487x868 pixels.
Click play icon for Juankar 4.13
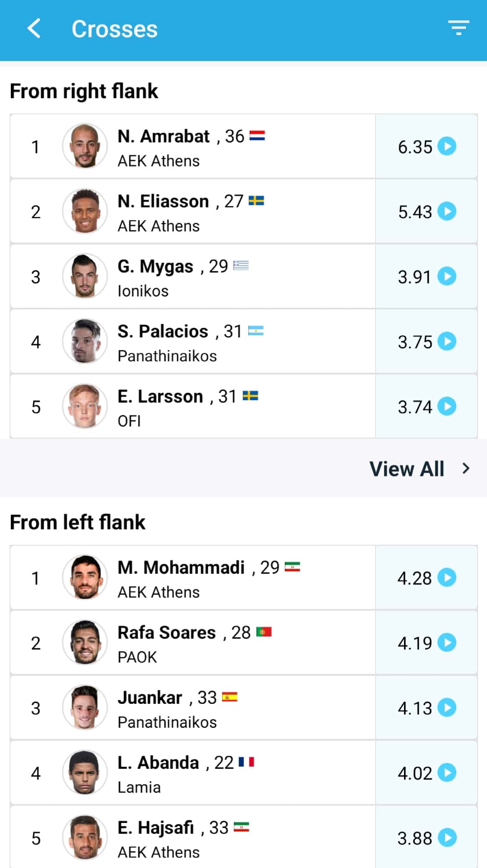click(447, 707)
